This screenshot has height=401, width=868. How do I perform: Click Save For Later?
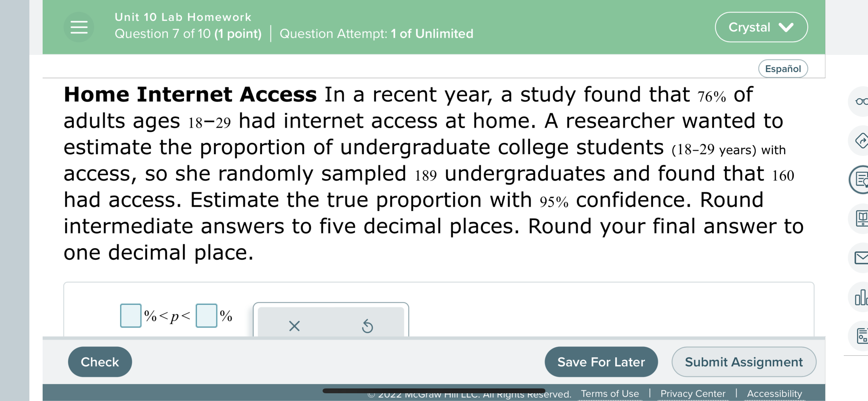(601, 362)
